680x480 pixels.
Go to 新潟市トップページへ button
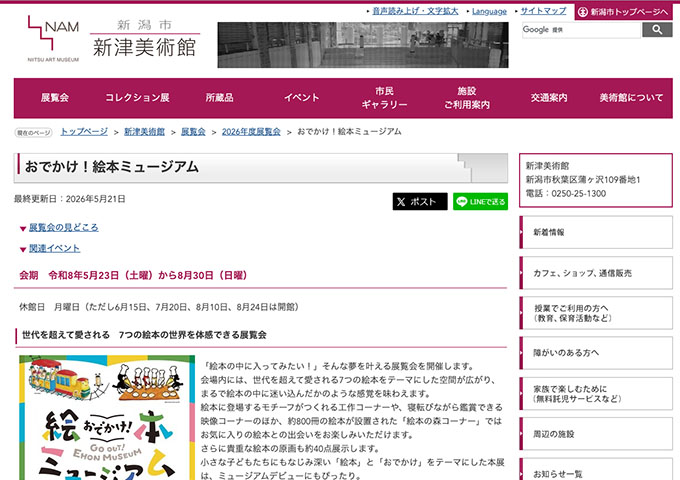pyautogui.click(x=624, y=12)
